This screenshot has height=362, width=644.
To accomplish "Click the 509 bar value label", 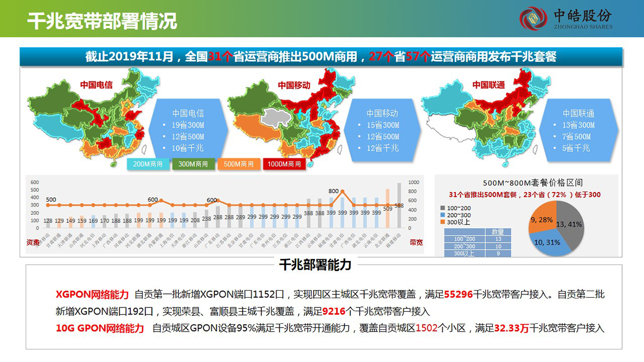I will point(387,208).
